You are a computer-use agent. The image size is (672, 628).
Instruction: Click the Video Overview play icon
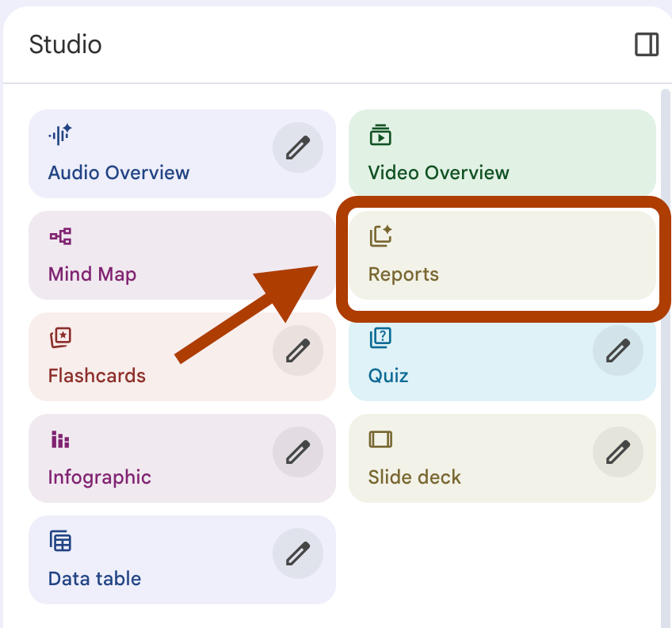coord(380,134)
